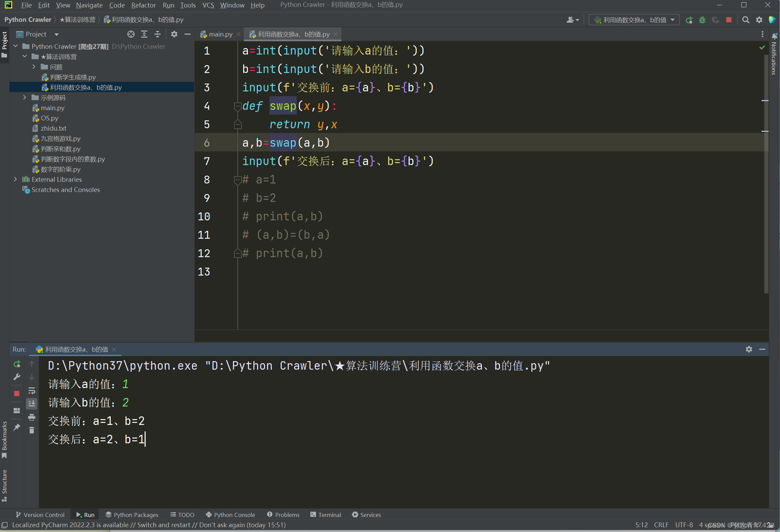The height and width of the screenshot is (532, 780).
Task: Collapse all nodes in the Project view
Action: [x=157, y=34]
